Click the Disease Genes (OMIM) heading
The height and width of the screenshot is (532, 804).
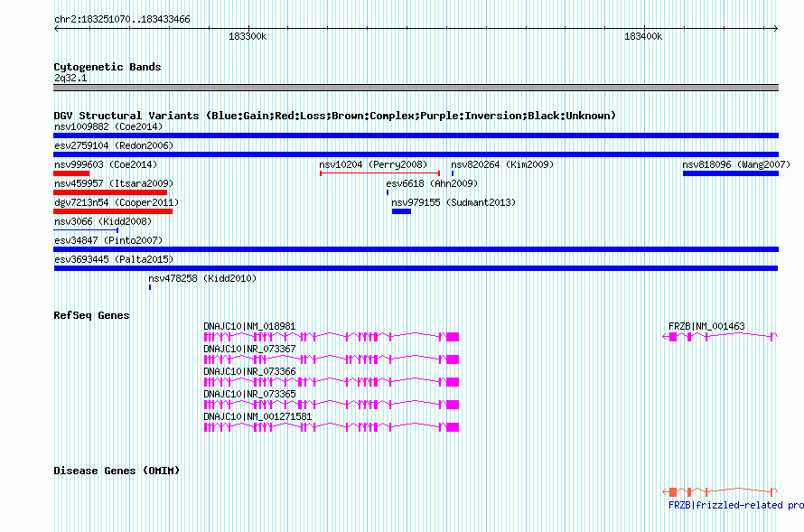click(x=117, y=471)
